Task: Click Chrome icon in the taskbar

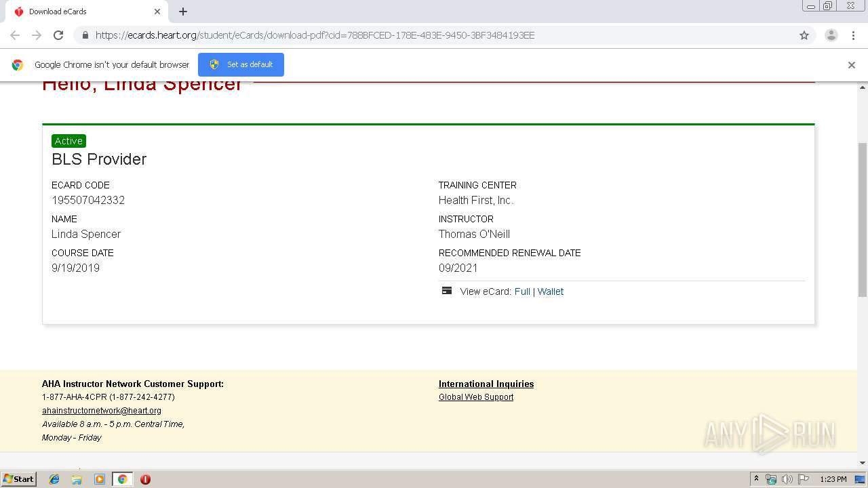Action: [x=122, y=479]
